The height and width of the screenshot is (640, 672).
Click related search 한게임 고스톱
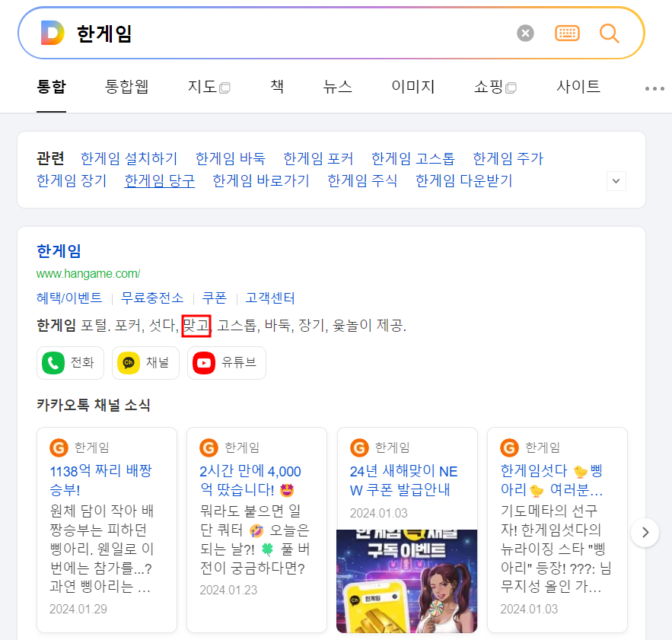tap(412, 158)
